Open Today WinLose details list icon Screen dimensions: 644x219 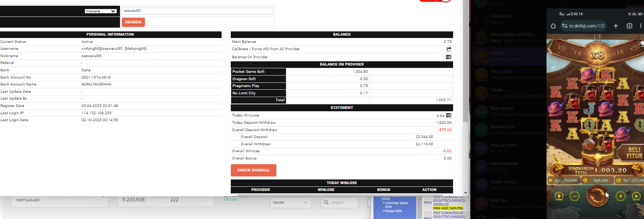[x=449, y=115]
